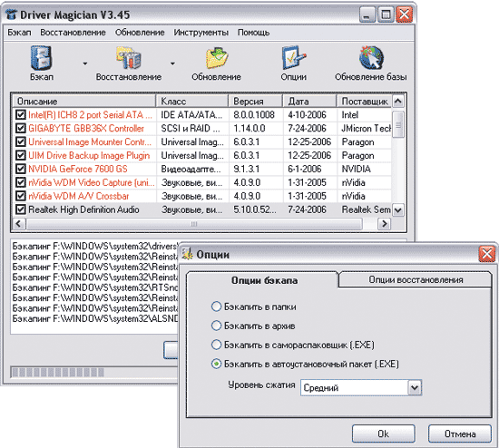This screenshot has height=448, width=499.
Task: Click the Бэкап toolbar icon
Action: point(42,58)
